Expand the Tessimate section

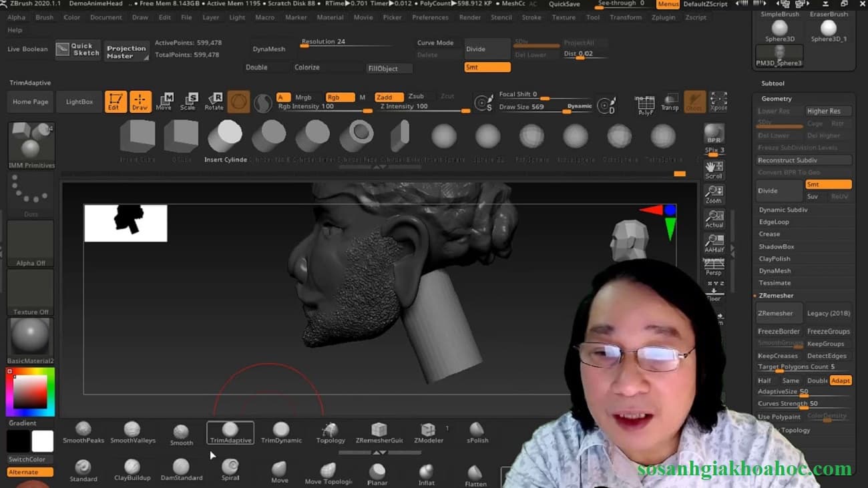775,283
